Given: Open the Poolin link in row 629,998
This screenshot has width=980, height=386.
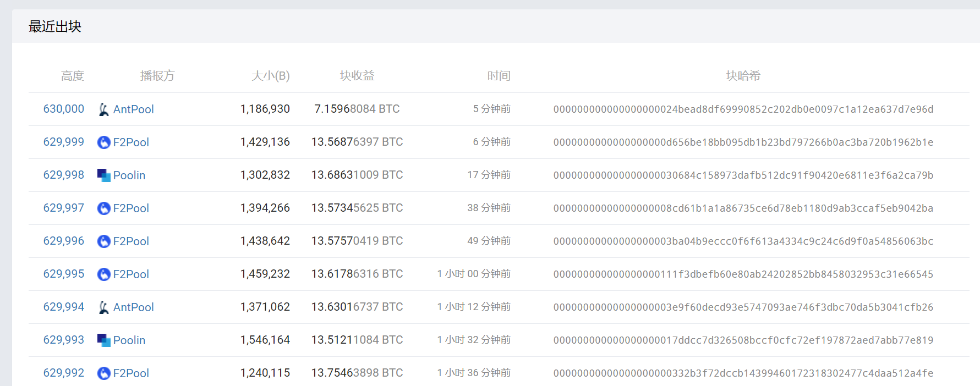Looking at the screenshot, I should 129,175.
